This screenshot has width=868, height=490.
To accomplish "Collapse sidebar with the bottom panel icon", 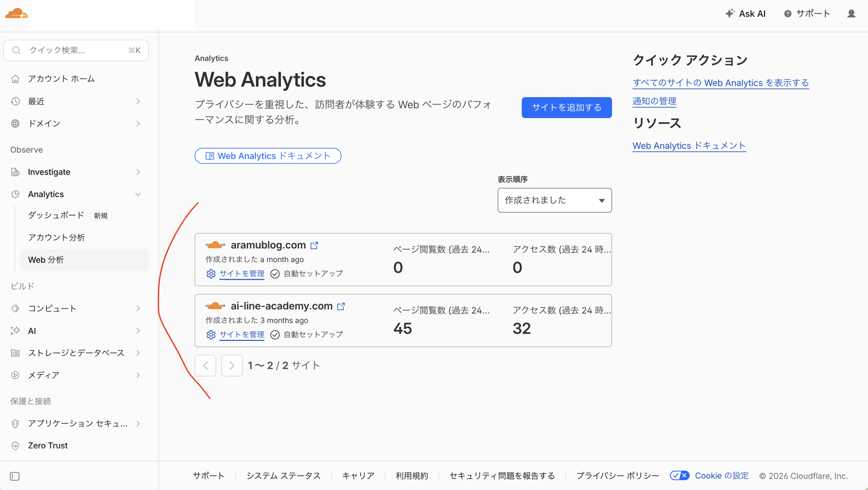I will coord(15,476).
